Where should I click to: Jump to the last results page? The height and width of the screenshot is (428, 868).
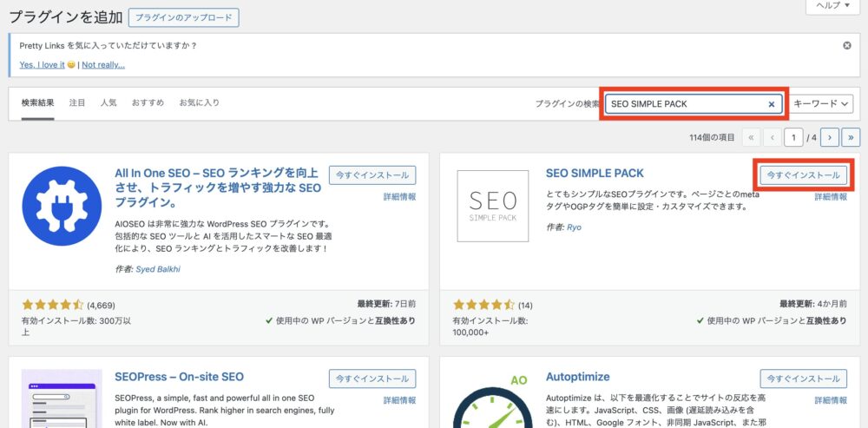point(851,137)
